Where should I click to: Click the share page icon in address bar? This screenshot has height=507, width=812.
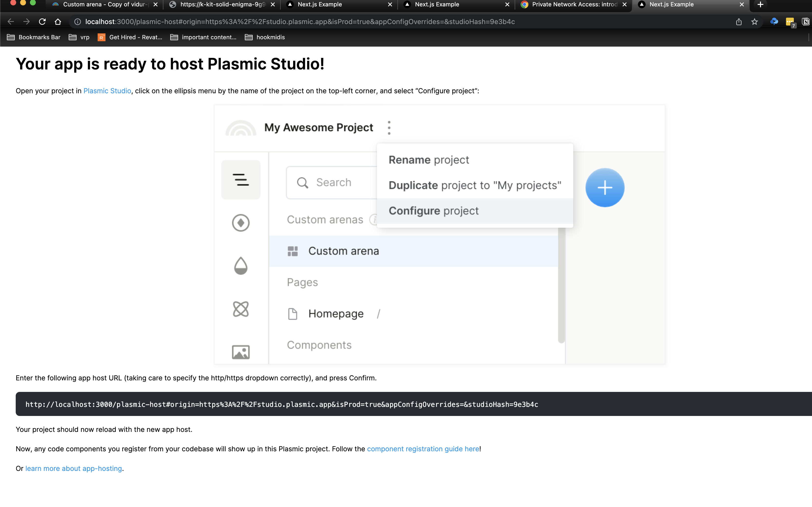pyautogui.click(x=739, y=22)
